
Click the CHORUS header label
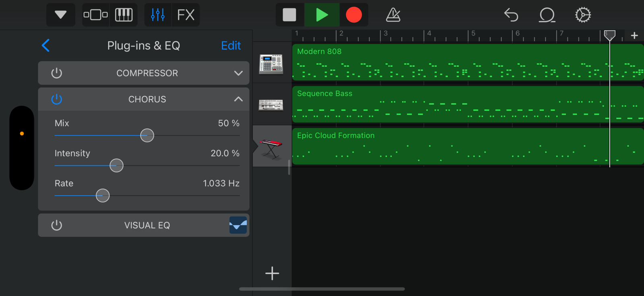click(147, 99)
